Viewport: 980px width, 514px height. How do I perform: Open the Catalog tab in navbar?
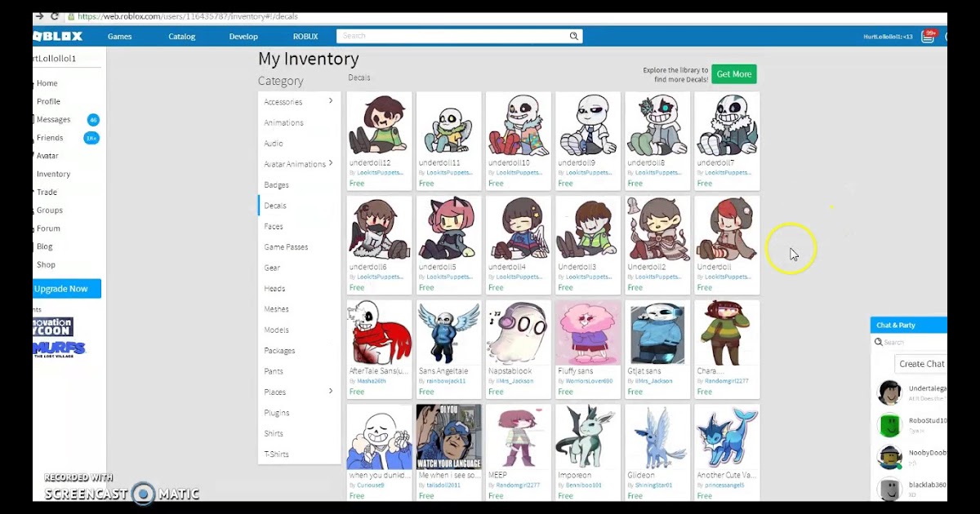(x=182, y=36)
